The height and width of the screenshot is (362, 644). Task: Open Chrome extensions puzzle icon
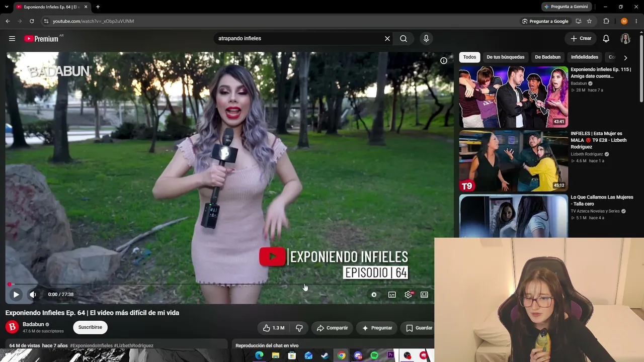point(606,21)
